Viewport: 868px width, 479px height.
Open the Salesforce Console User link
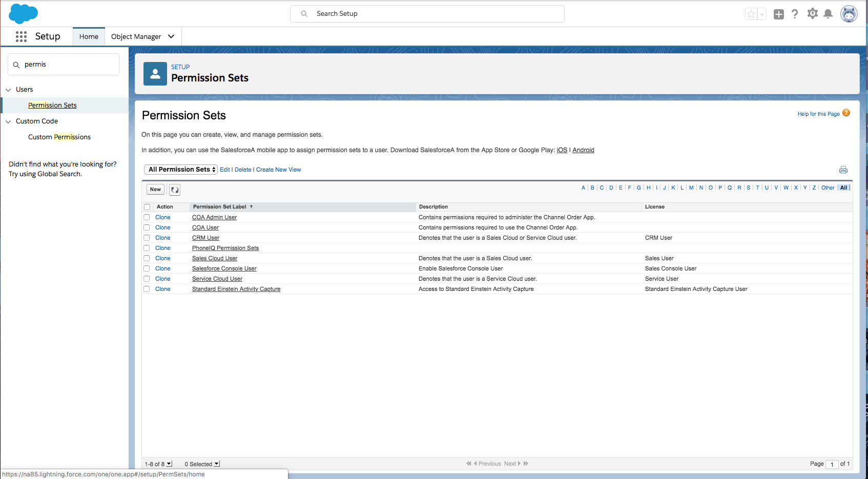click(x=224, y=268)
